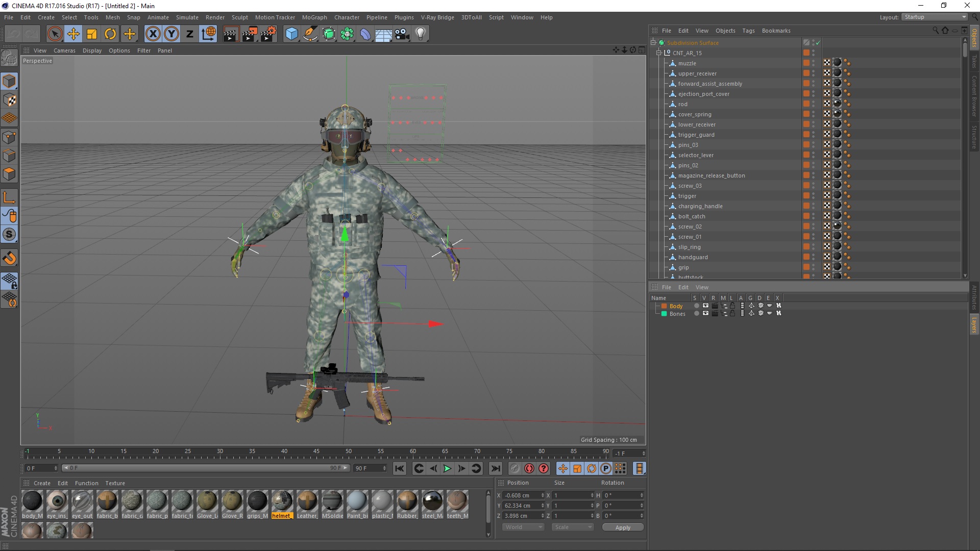
Task: Render active view icon
Action: 231,34
